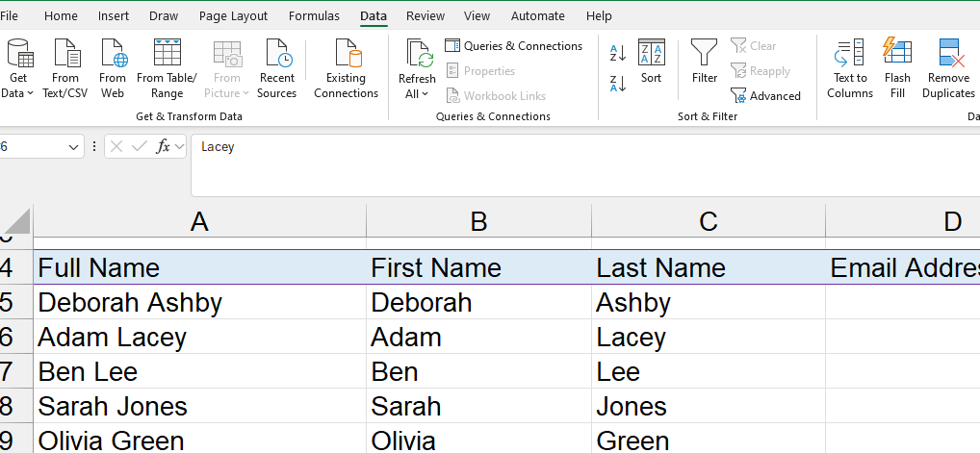Screen dimensions: 980x453
Task: Click Sort Z to A icon
Action: (618, 84)
